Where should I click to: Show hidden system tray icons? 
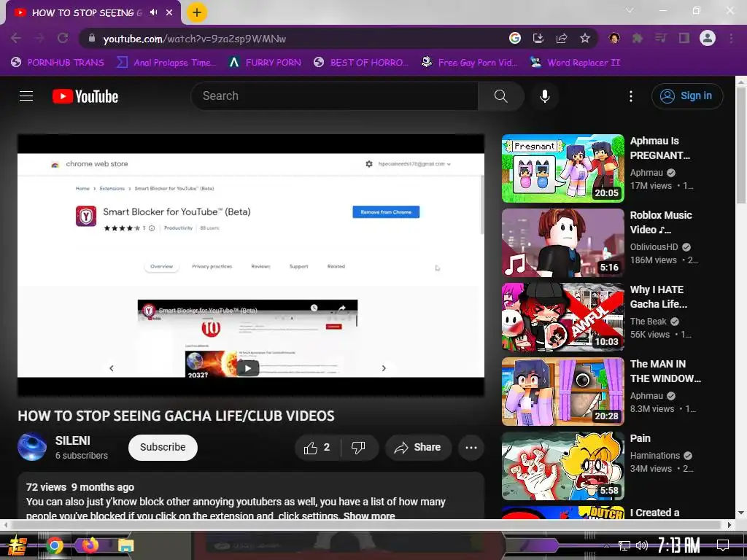[606, 545]
